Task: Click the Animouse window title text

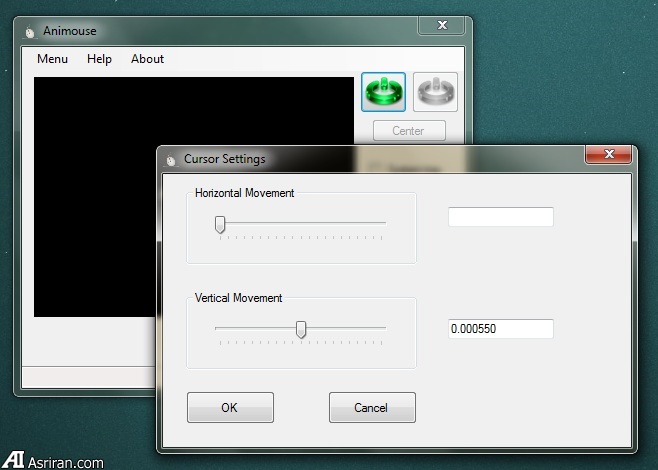Action: pyautogui.click(x=70, y=31)
